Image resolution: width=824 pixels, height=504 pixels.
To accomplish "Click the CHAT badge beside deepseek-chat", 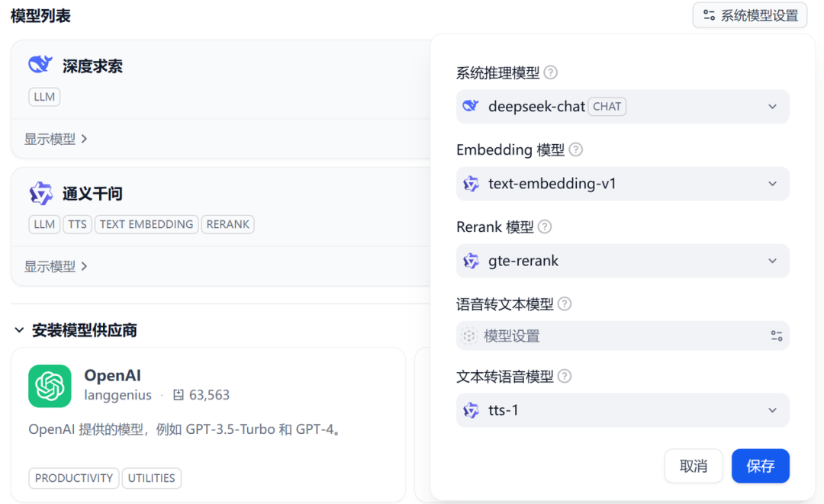I will click(x=607, y=107).
